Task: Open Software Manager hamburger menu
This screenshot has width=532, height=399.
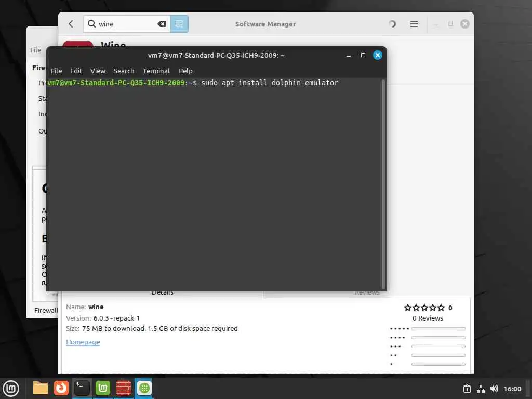Action: (x=414, y=24)
